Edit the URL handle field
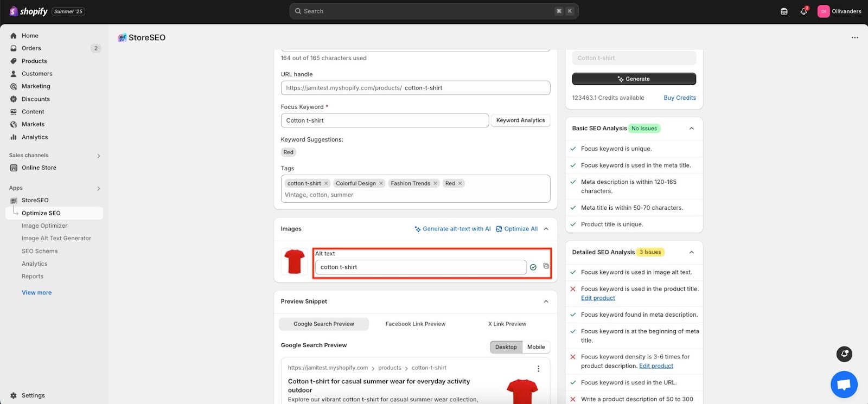868x404 pixels. coord(416,88)
